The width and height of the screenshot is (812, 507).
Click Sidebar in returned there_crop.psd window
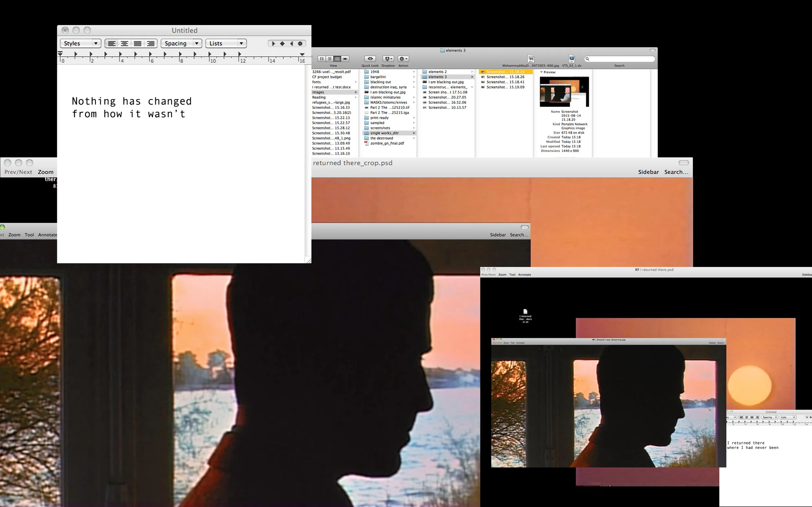click(x=648, y=172)
